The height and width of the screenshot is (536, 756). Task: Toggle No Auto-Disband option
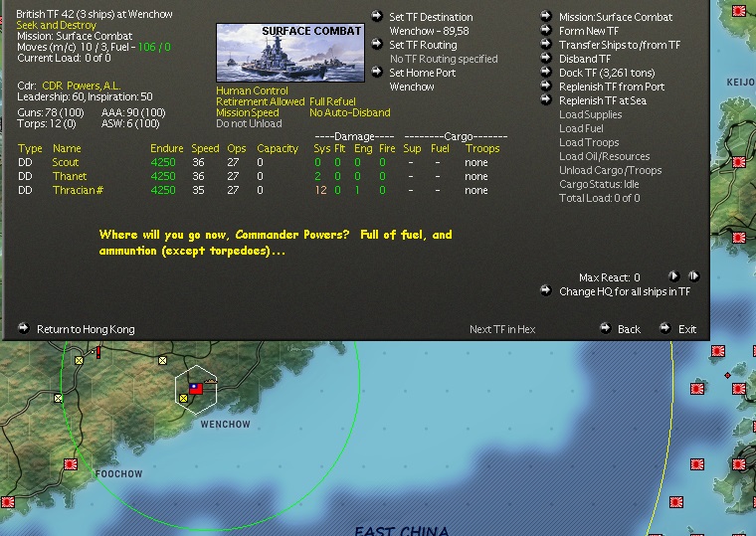[x=350, y=112]
